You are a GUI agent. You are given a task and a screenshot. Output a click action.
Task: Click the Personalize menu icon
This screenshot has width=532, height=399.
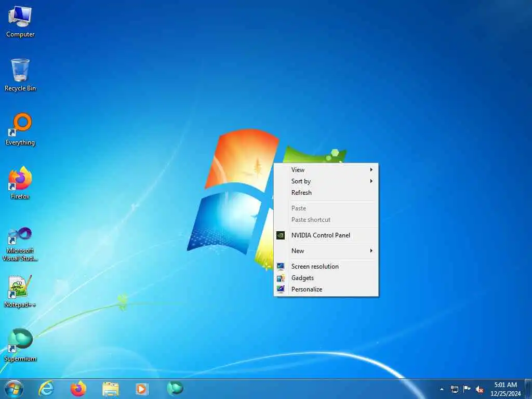point(281,289)
